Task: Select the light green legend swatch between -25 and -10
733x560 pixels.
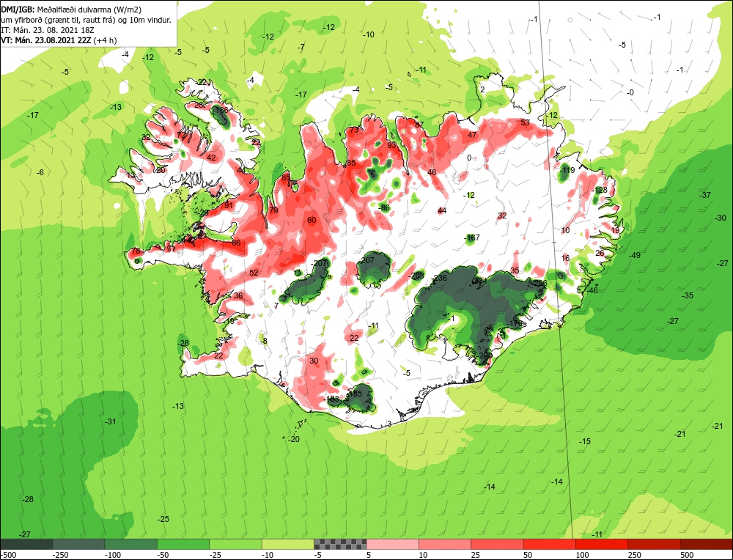Action: (235, 544)
